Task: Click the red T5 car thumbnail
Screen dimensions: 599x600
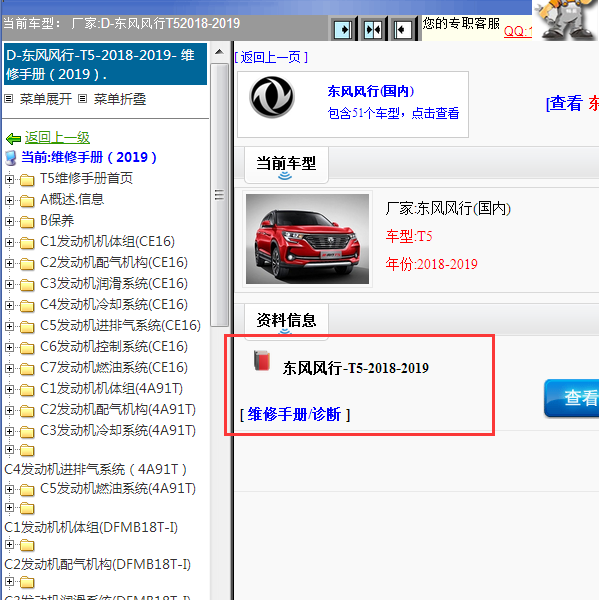Action: pyautogui.click(x=307, y=239)
